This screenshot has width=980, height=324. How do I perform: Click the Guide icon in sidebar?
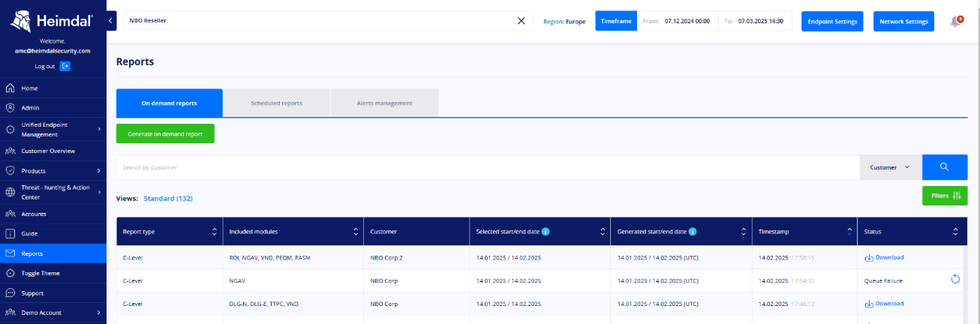[11, 233]
